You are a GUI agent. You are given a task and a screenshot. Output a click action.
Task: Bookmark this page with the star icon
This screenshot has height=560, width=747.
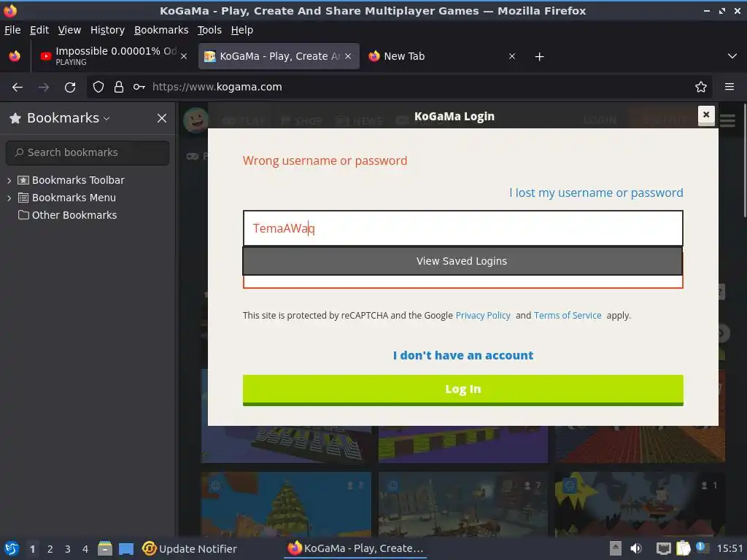pos(701,87)
